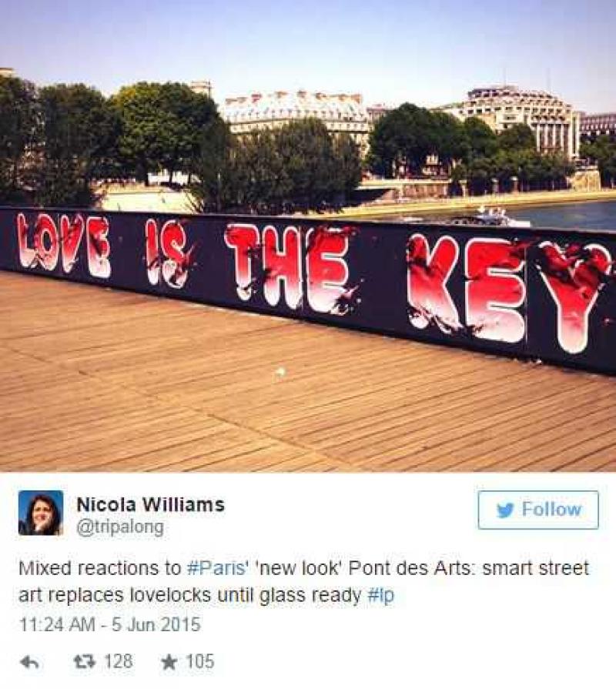The height and width of the screenshot is (689, 616).
Task: Open the @tripalong handle
Action: click(x=120, y=527)
